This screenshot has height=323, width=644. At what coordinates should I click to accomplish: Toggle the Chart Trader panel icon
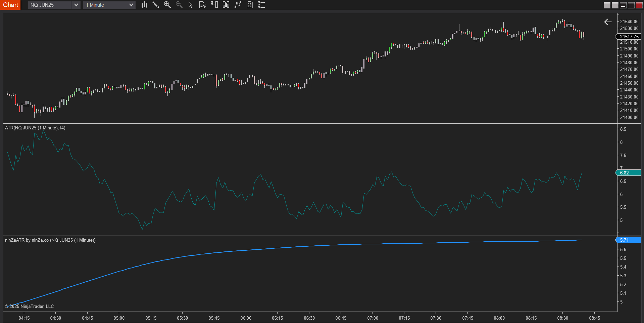coord(214,5)
